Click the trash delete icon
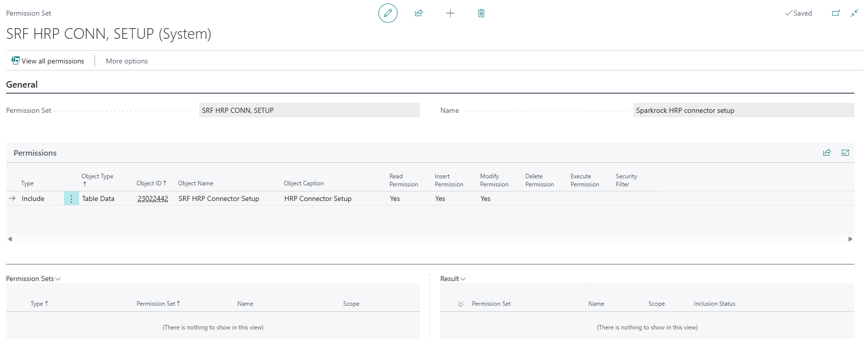The image size is (868, 339). [481, 13]
